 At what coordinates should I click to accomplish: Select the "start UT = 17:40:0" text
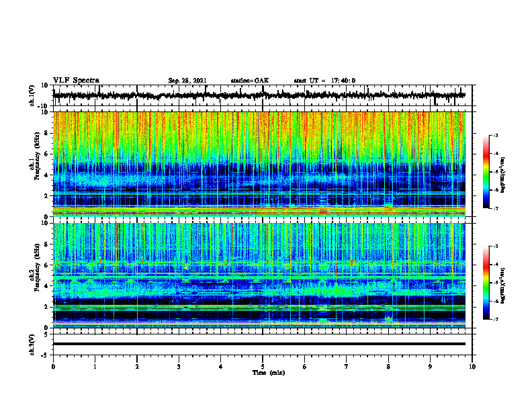point(324,81)
